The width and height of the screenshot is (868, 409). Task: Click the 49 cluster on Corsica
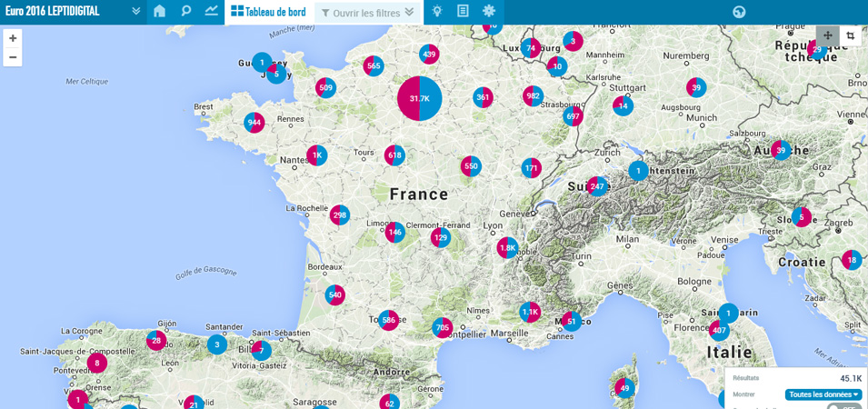(625, 388)
